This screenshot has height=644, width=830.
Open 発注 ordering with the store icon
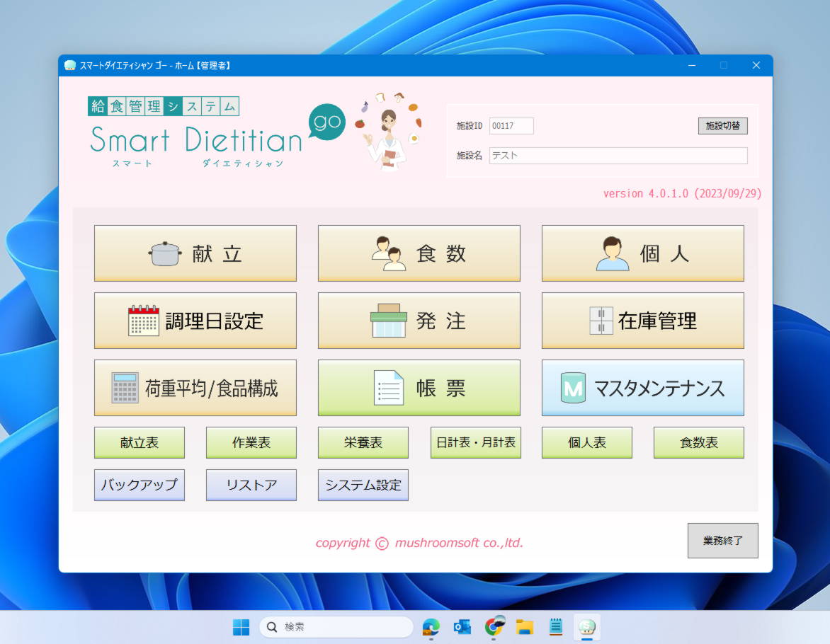(419, 321)
